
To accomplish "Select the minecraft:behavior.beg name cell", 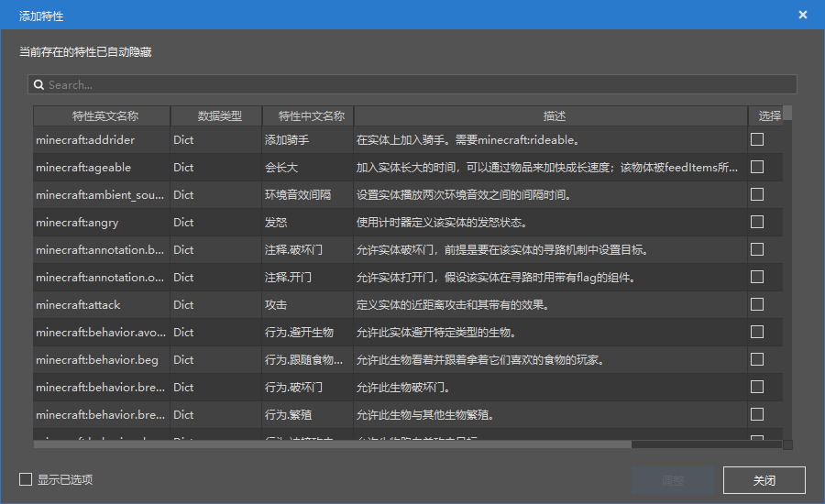I will tap(102, 360).
